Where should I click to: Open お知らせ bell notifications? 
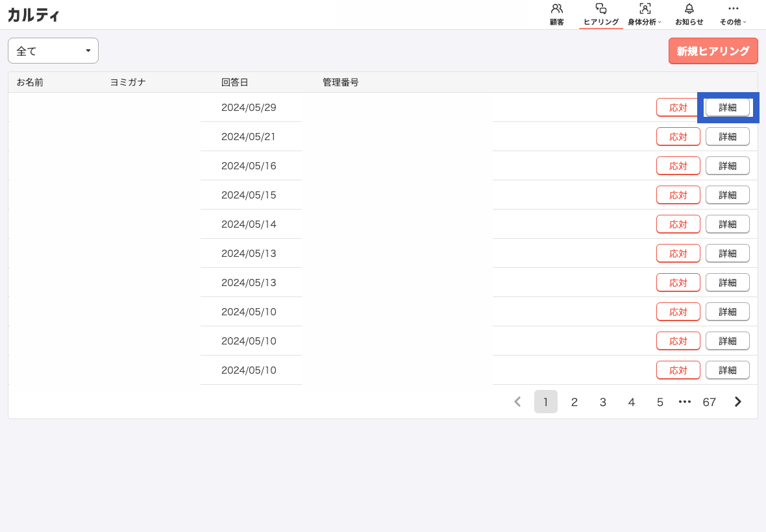point(689,15)
